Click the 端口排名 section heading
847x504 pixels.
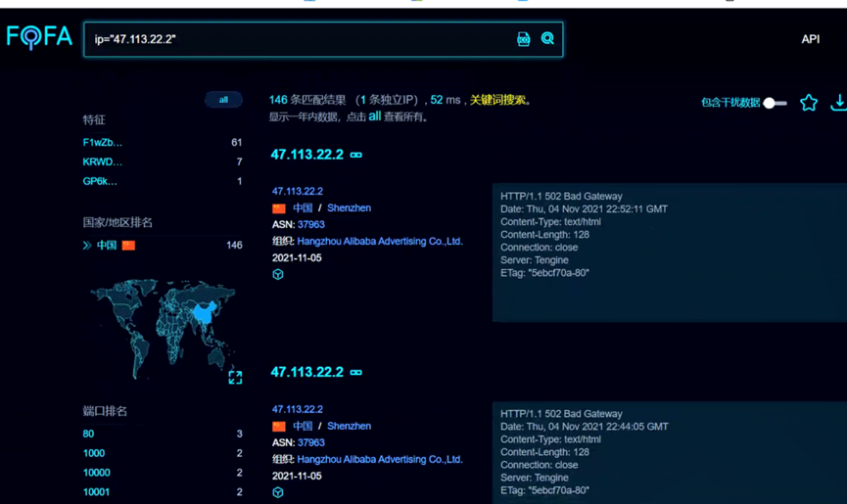tap(105, 411)
